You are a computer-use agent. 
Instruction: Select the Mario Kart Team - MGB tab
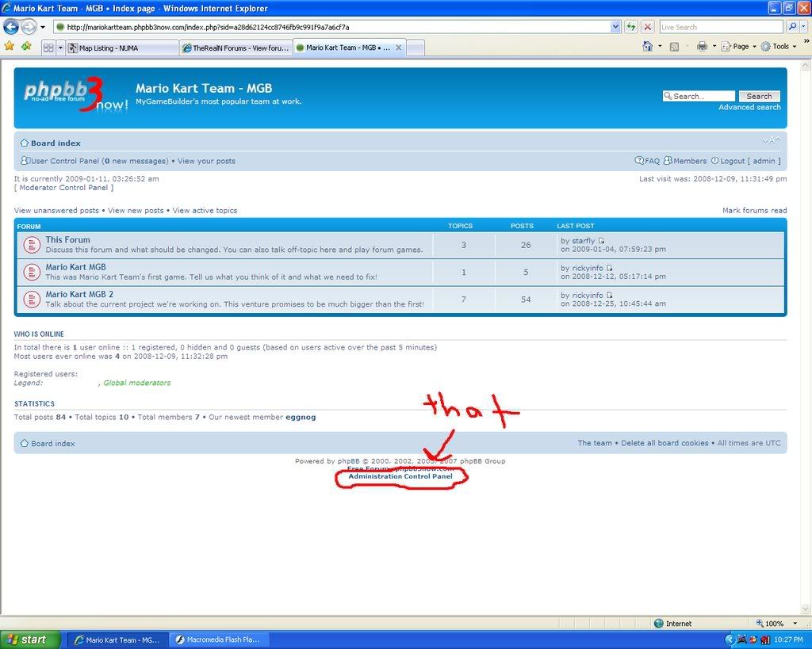pos(349,48)
